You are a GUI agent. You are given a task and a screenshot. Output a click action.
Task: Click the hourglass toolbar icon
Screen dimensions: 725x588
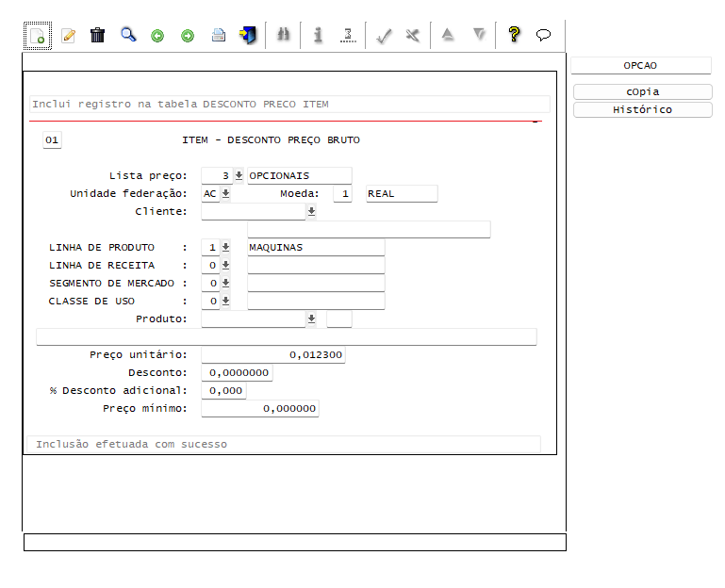point(348,35)
